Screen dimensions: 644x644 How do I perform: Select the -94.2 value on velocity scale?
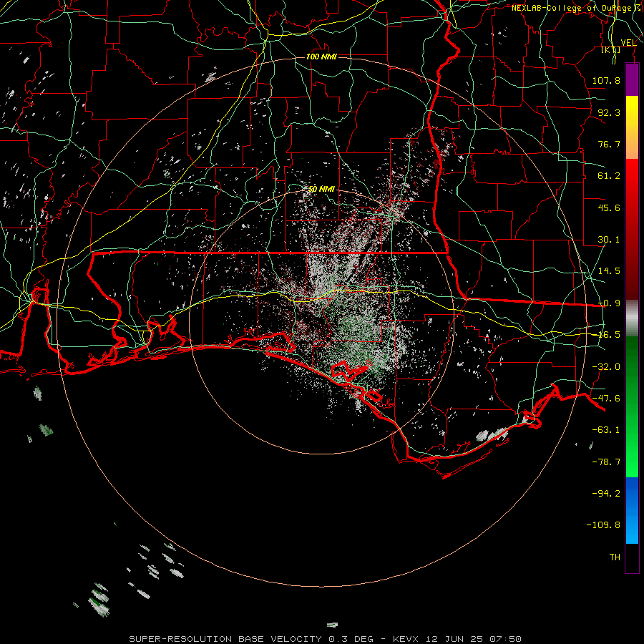(x=606, y=493)
